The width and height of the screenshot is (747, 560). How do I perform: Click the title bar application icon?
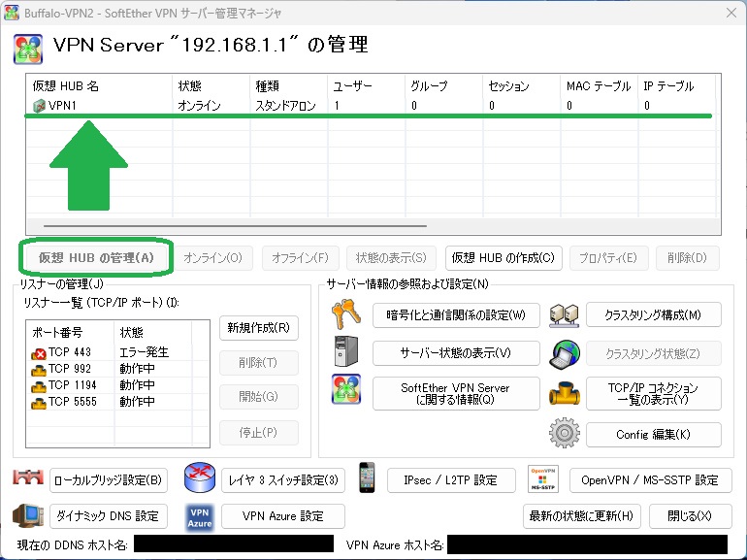11,13
